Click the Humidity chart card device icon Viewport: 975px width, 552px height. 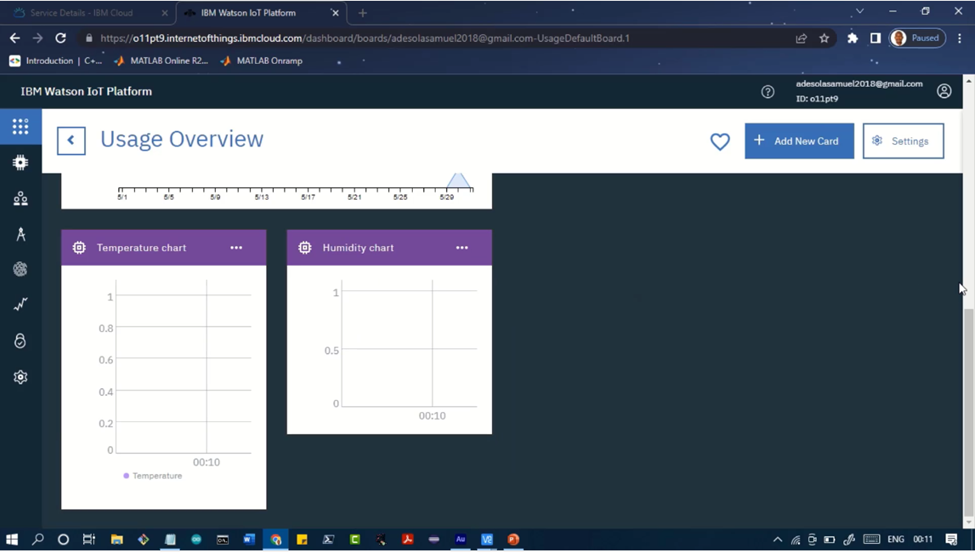pyautogui.click(x=305, y=247)
